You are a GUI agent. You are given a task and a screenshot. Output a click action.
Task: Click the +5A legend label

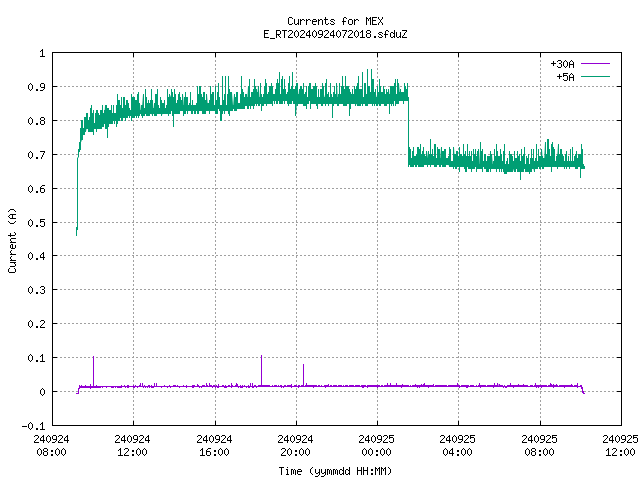565,77
